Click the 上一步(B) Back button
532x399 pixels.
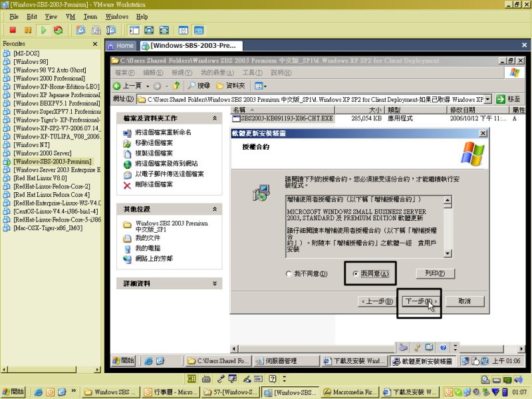point(376,301)
